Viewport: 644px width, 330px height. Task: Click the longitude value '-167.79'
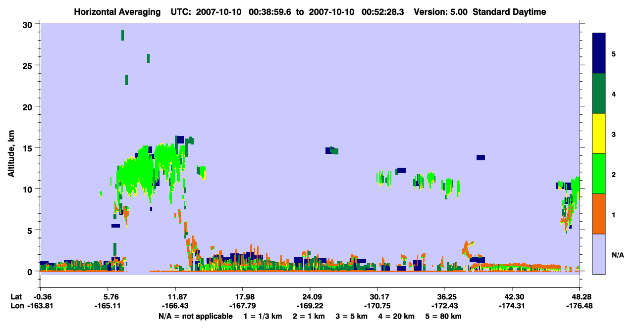[242, 306]
